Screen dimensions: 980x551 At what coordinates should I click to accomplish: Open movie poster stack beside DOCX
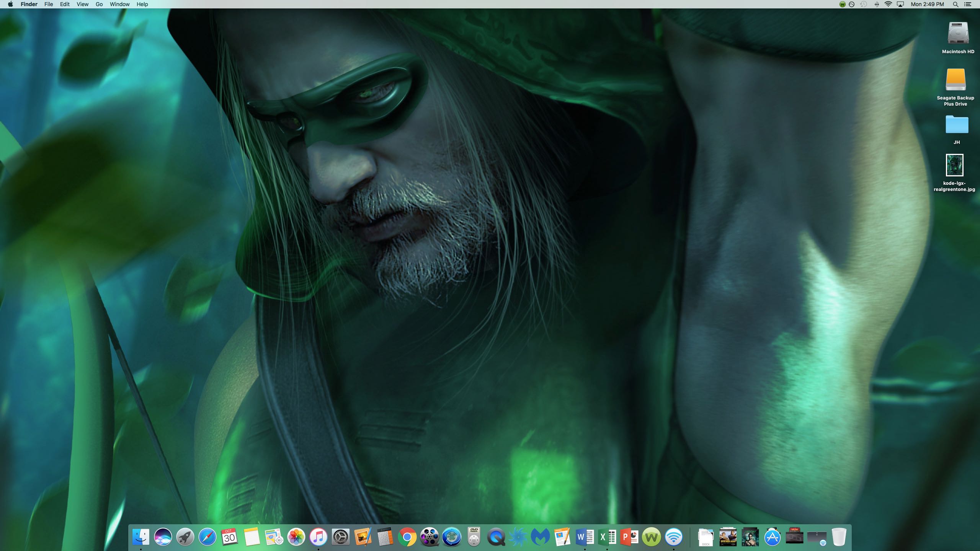click(x=728, y=537)
